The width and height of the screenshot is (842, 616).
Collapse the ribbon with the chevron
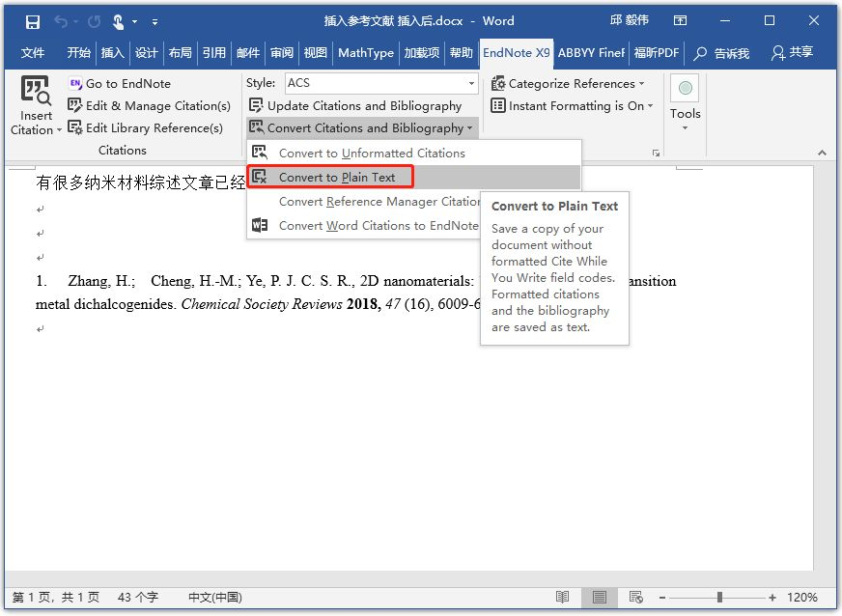tap(822, 154)
